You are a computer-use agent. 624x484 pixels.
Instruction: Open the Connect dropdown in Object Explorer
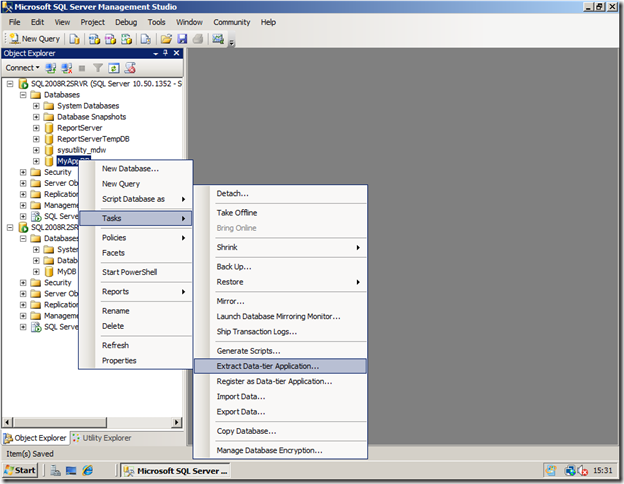(x=22, y=68)
